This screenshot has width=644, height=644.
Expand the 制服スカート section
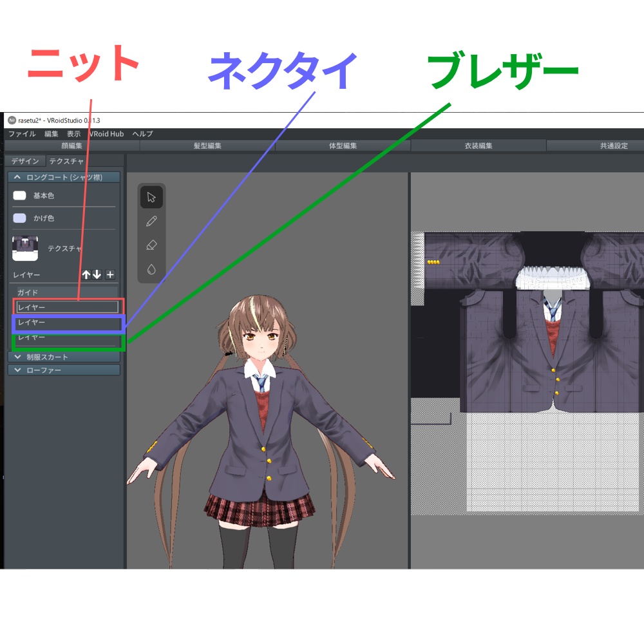tap(62, 355)
